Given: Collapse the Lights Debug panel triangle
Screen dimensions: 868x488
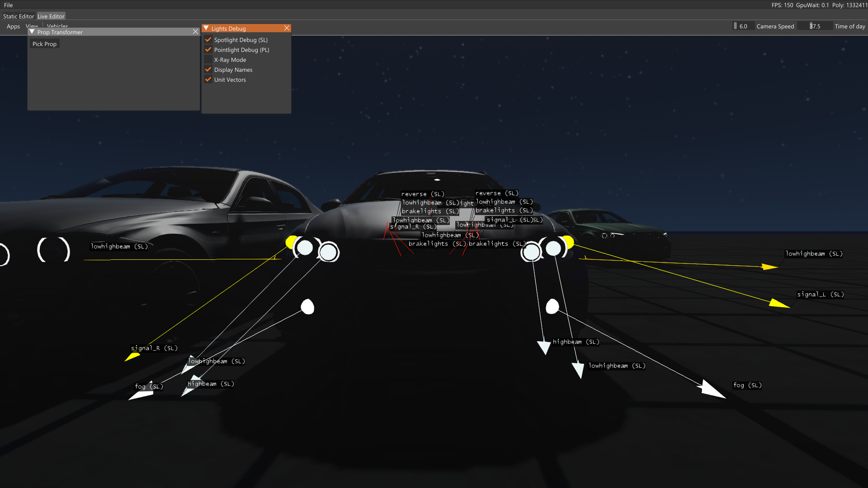Looking at the screenshot, I should (x=206, y=28).
